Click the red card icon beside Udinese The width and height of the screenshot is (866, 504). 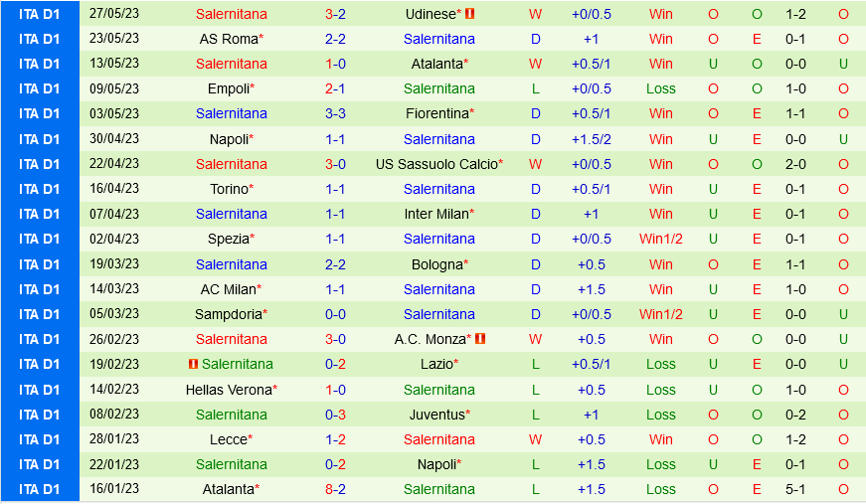470,14
